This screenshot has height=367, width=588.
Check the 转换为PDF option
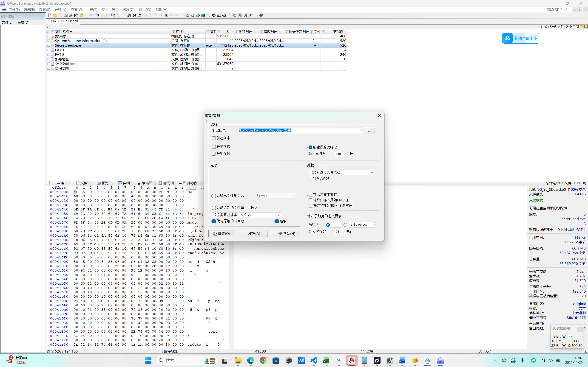click(310, 179)
